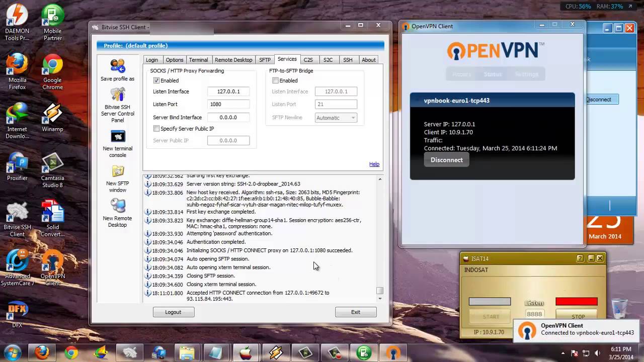
Task: Click 'Closing SFTP session.' log entry
Action: (x=211, y=276)
